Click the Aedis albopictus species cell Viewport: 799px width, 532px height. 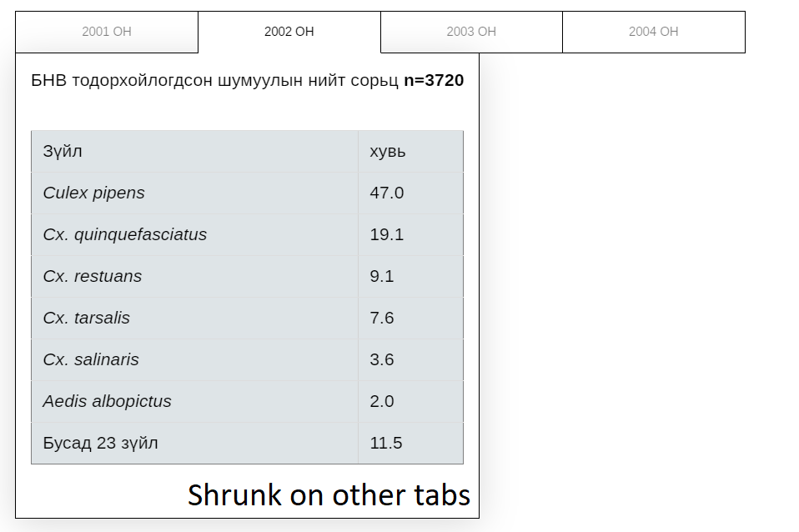107,401
